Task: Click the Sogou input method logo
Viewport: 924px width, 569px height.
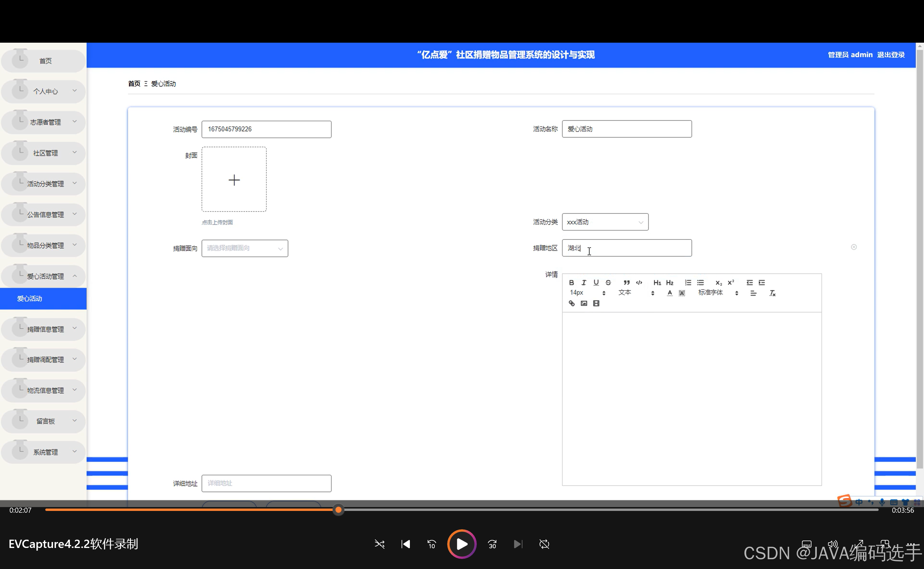Action: [x=845, y=501]
